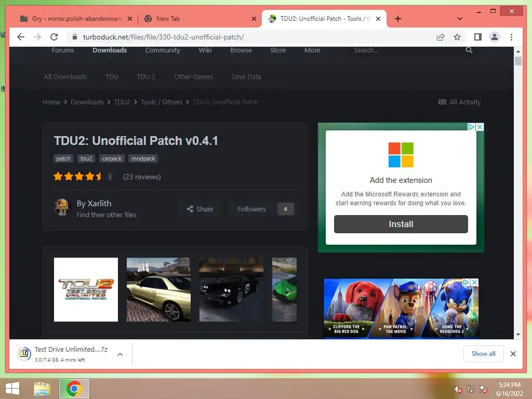Switch to the New Tab tab
Screen dimensions: 532x399
[200, 19]
